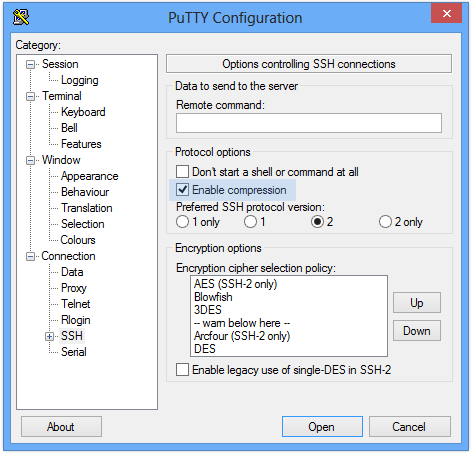Open Selection settings category
The image size is (473, 454).
[x=83, y=224]
